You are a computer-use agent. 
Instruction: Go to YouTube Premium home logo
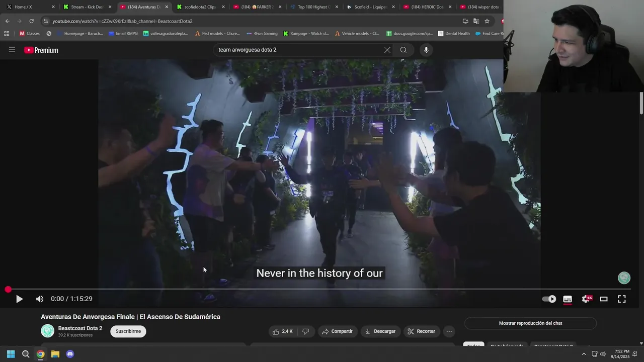pyautogui.click(x=41, y=50)
